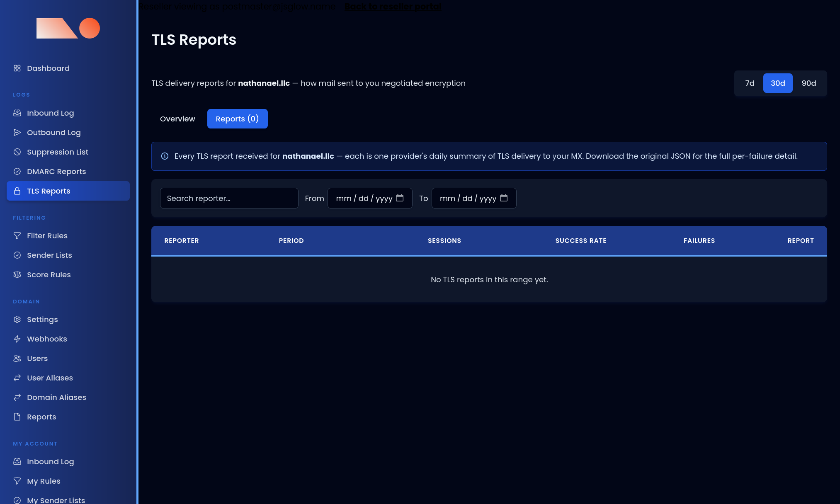This screenshot has width=840, height=504.
Task: Open Inbound Log under My Account
Action: tap(68, 461)
